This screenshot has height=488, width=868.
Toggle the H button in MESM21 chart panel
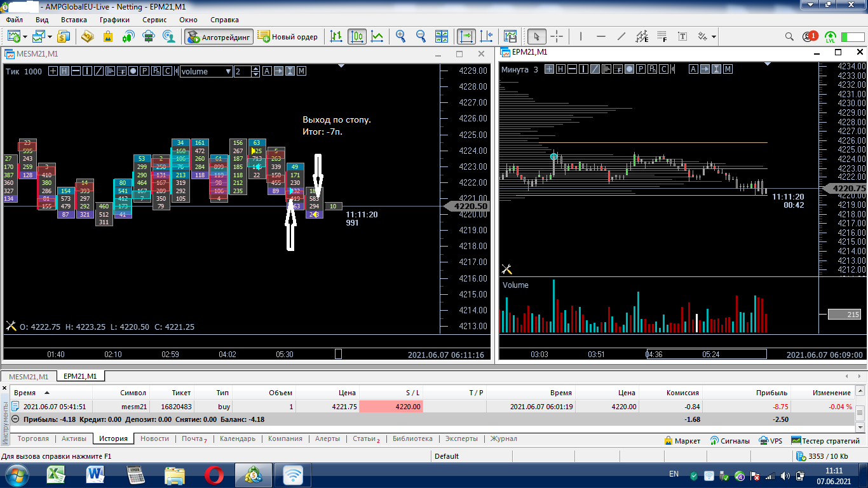(x=64, y=71)
